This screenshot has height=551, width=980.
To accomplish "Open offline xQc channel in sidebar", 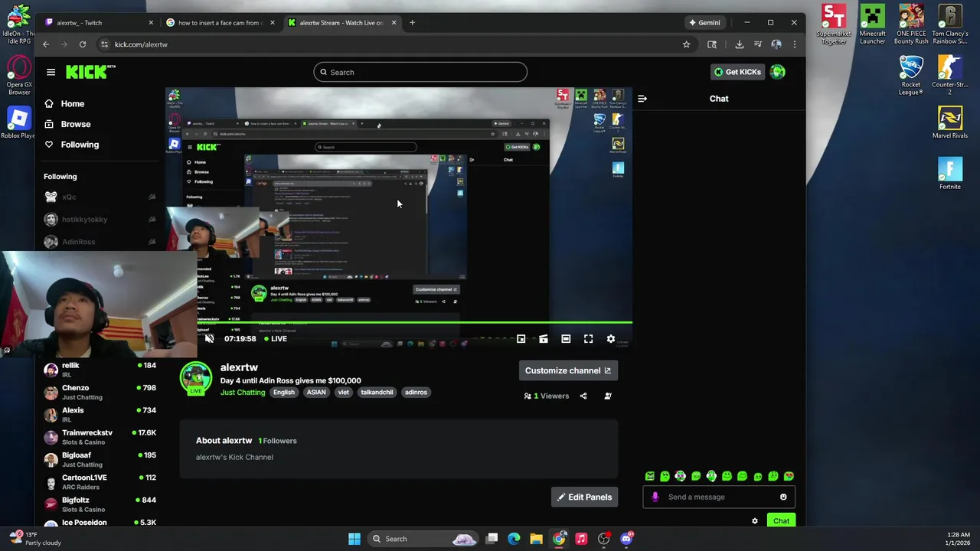I will [x=100, y=197].
